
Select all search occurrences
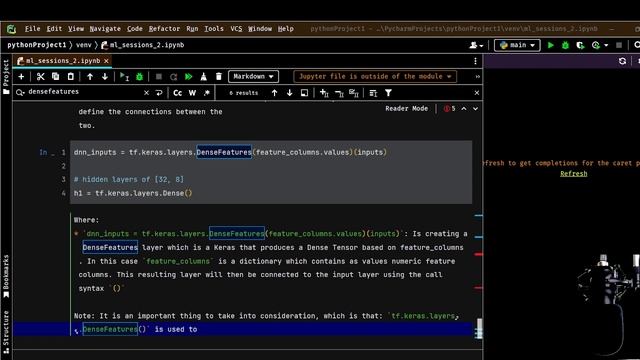point(354,93)
